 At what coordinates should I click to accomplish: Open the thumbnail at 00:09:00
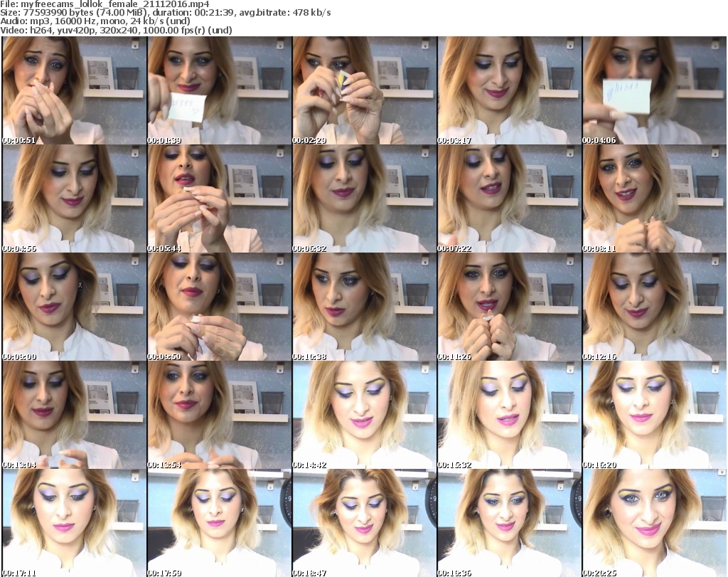pos(74,307)
